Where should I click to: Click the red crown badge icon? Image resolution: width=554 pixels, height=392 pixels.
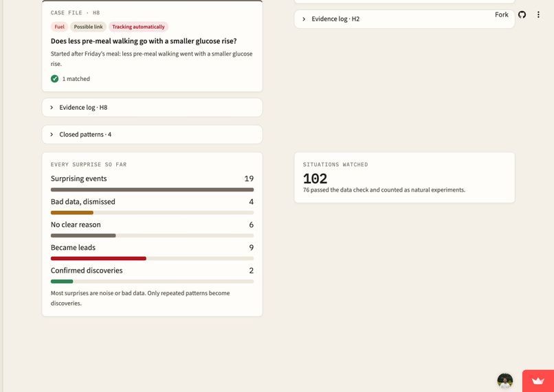point(538,381)
